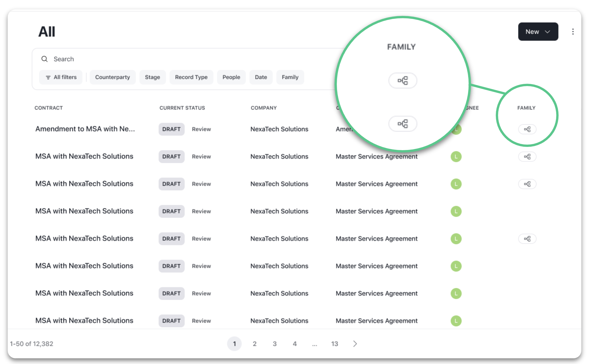Open Amendment to MSA with Ne... contract

(x=85, y=129)
